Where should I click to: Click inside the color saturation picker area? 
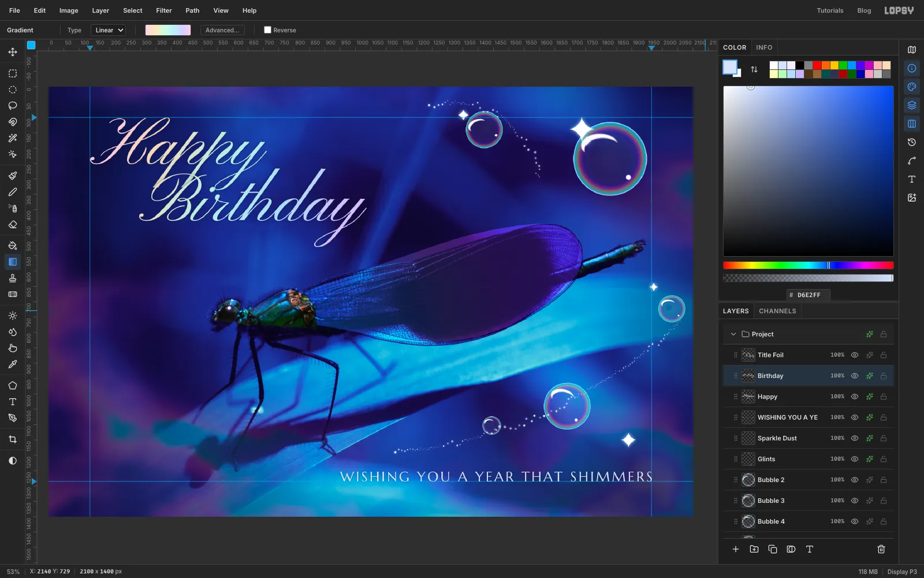[x=808, y=171]
